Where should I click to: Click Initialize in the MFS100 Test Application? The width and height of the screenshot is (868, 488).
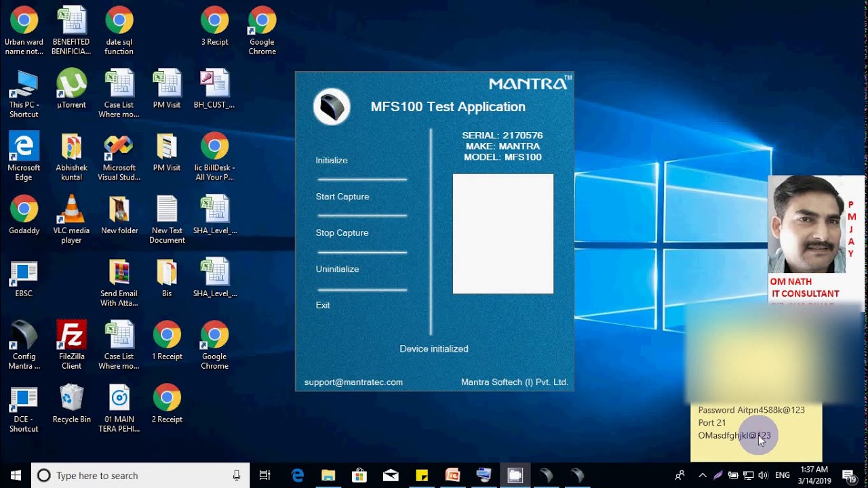pos(332,161)
